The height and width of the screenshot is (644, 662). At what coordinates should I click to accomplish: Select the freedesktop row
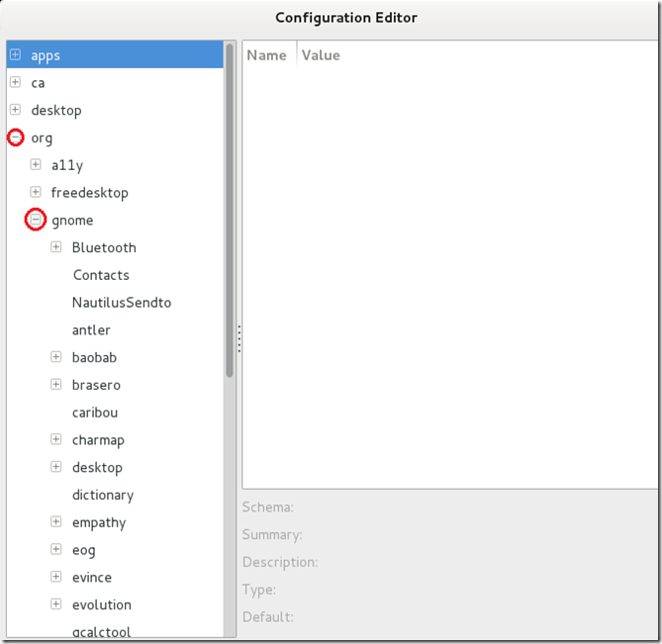click(115, 193)
